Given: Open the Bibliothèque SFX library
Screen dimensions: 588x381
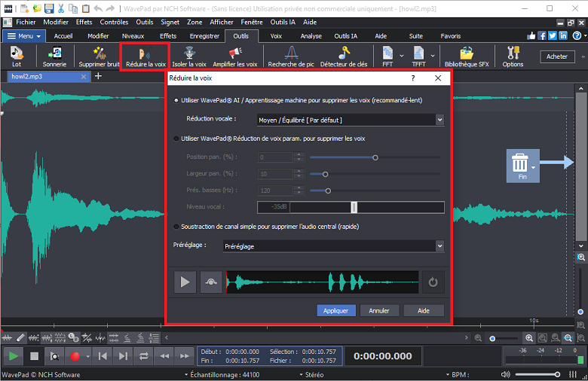Looking at the screenshot, I should point(467,53).
